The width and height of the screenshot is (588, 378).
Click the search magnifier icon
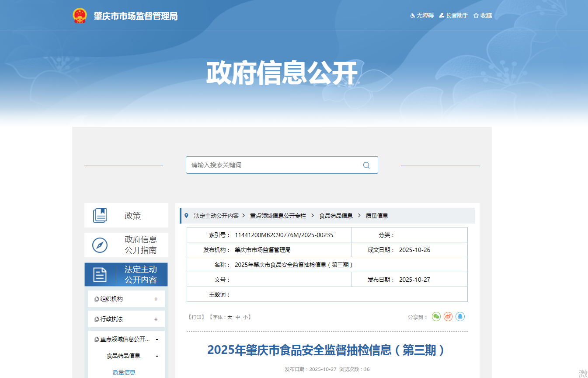coord(366,165)
